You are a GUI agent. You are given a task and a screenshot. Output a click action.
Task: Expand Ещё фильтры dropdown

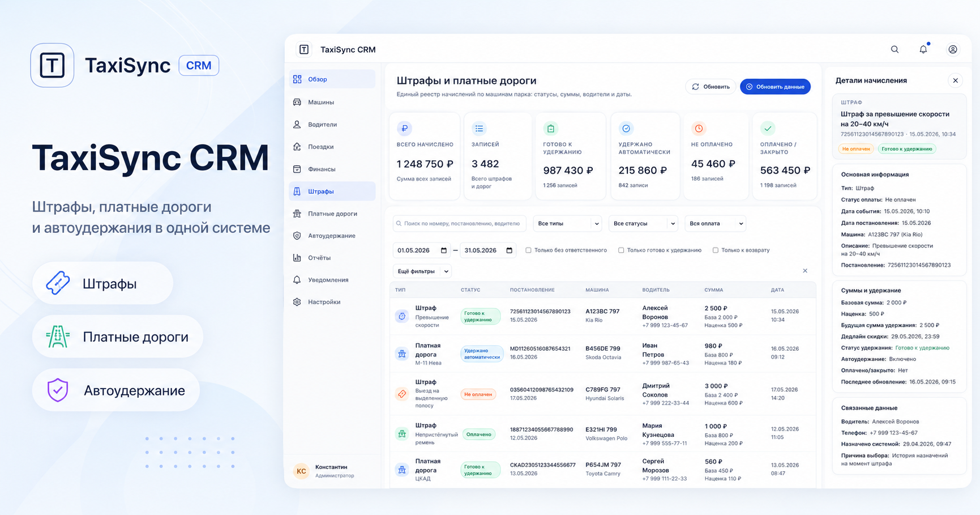pos(422,271)
